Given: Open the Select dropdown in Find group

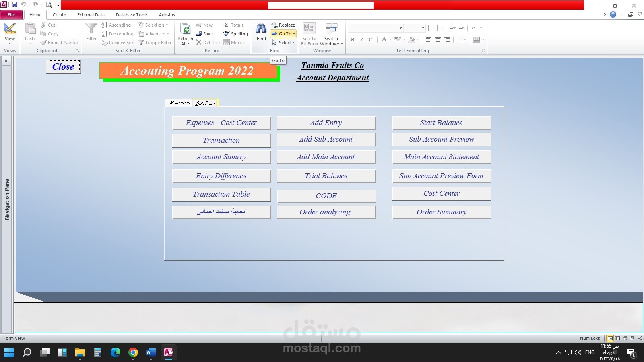Looking at the screenshot, I should [284, 43].
